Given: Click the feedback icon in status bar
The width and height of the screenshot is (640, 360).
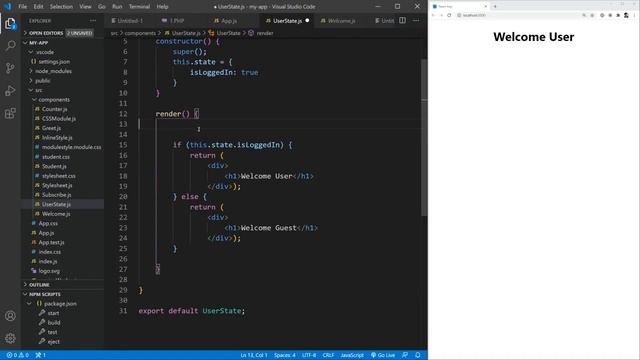Looking at the screenshot, I should pyautogui.click(x=404, y=355).
